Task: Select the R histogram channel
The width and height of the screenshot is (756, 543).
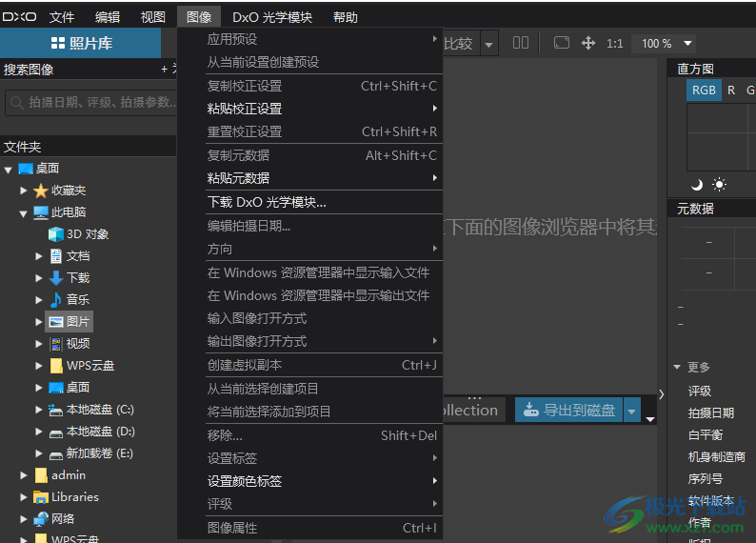Action: [731, 90]
